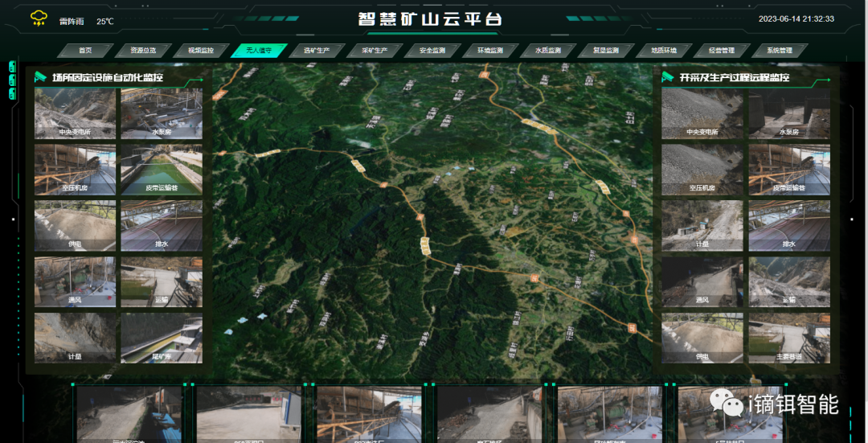868x443 pixels.
Task: Open the 首页 tab
Action: point(85,51)
